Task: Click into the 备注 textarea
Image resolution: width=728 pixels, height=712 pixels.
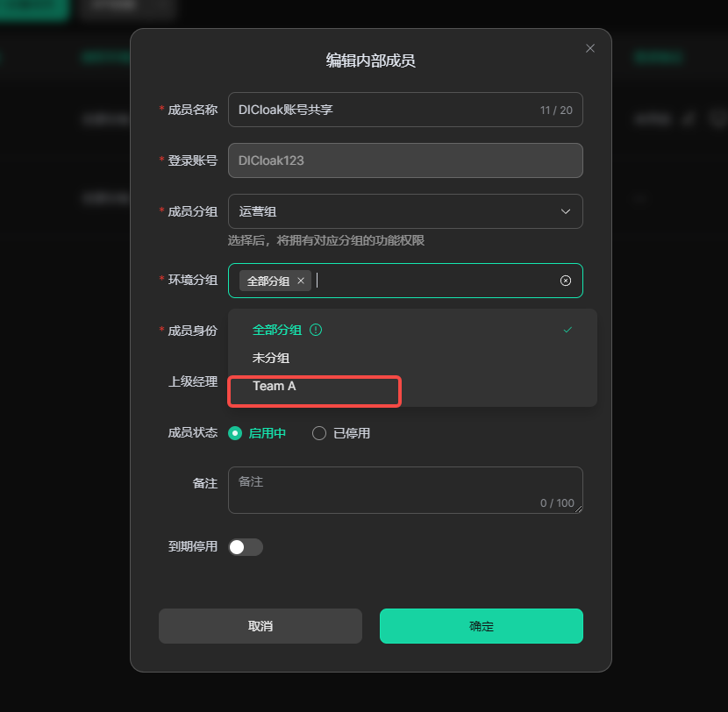Action: point(405,490)
